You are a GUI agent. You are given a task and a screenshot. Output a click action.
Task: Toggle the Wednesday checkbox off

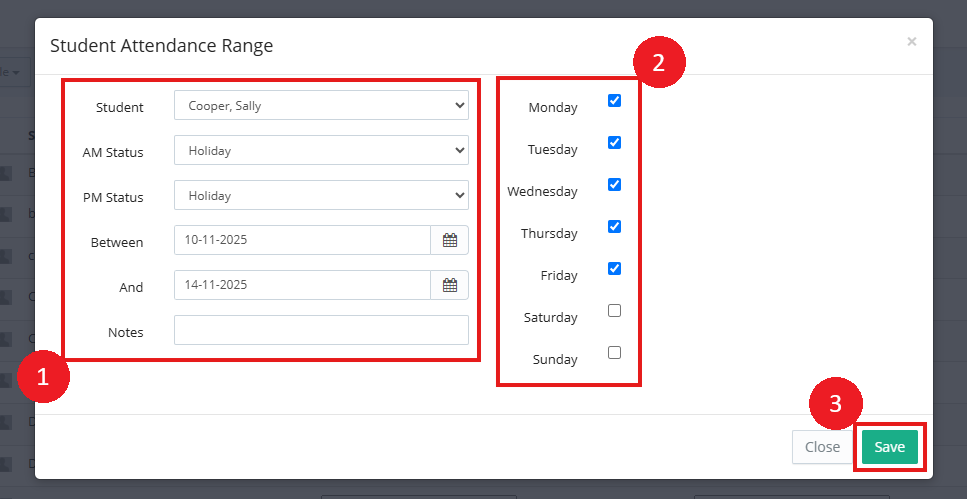pos(614,185)
